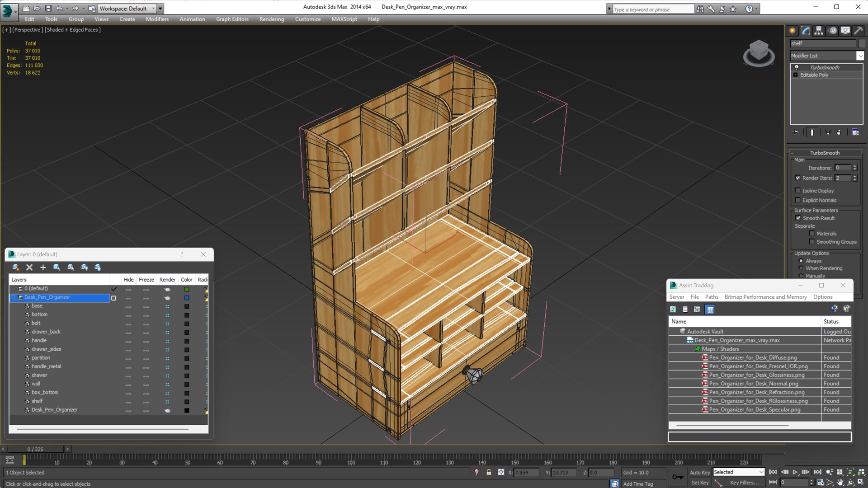This screenshot has height=488, width=868.
Task: Toggle the Selection Lock padlock icon
Action: click(489, 472)
